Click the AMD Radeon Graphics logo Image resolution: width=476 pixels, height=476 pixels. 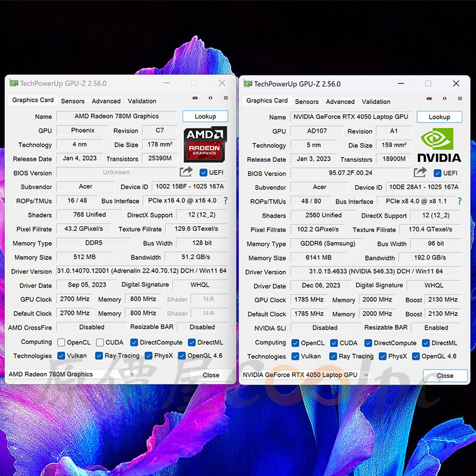coord(205,144)
